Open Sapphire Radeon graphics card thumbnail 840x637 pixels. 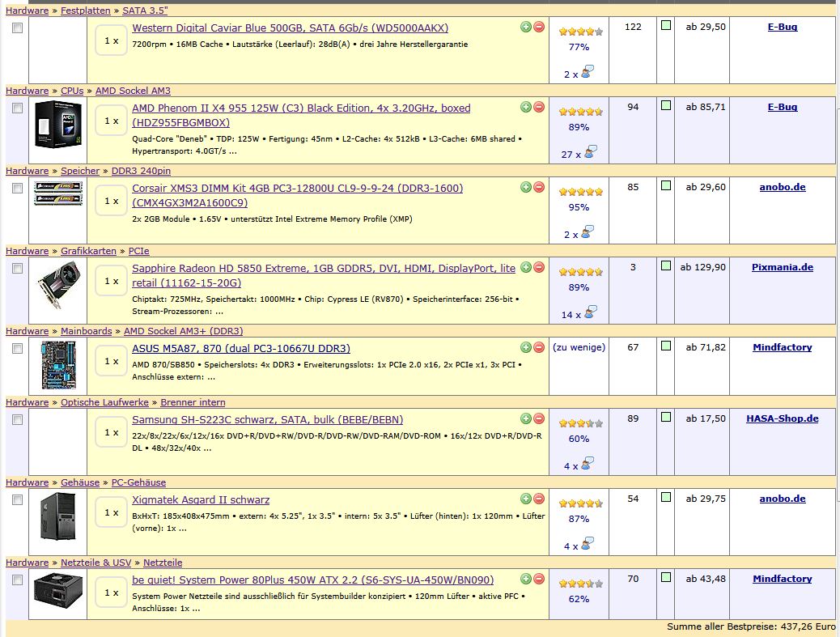pyautogui.click(x=57, y=284)
